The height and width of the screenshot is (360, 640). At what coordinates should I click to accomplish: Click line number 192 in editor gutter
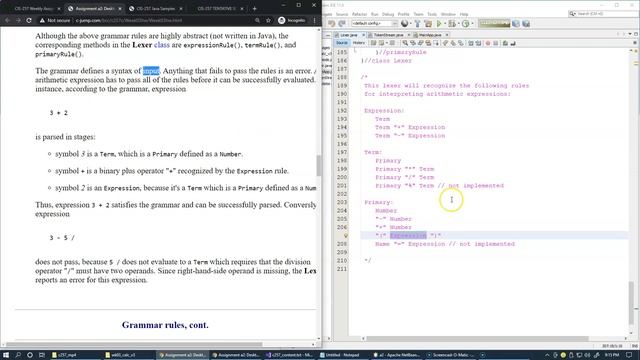[x=342, y=111]
